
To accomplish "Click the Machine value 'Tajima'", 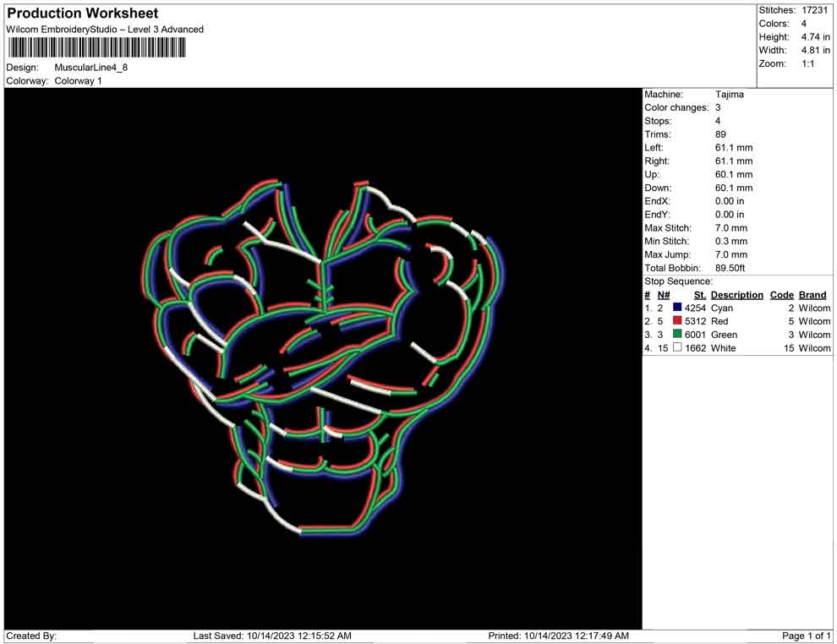I will coord(729,95).
